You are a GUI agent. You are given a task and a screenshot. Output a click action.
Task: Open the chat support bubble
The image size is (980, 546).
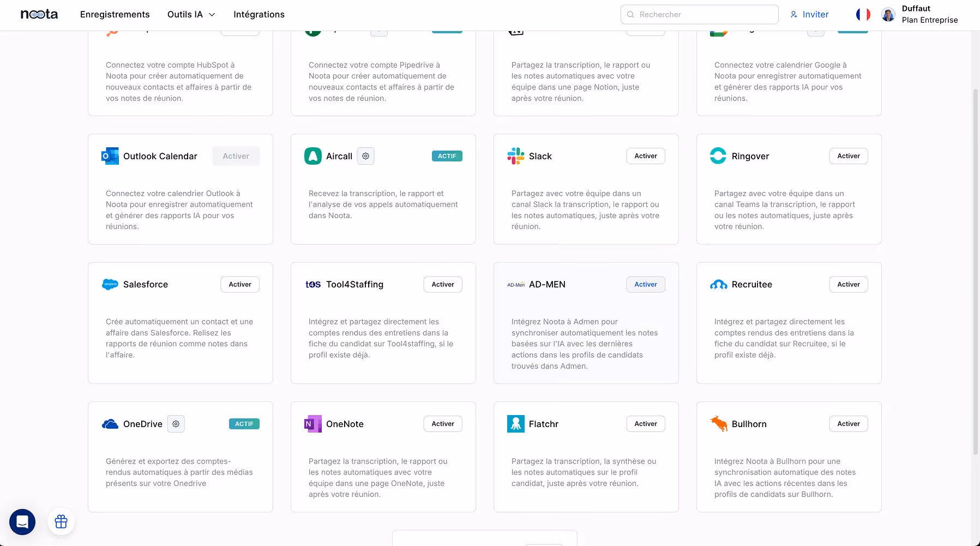click(21, 521)
